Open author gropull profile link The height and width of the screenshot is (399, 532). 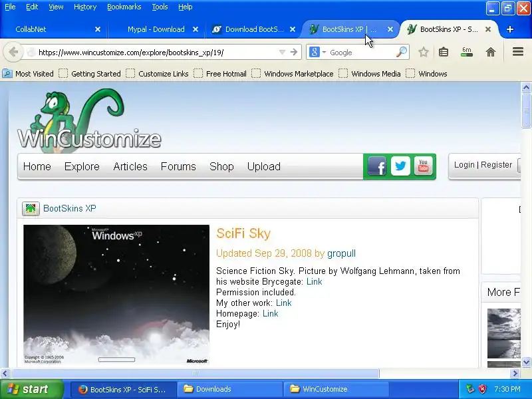(341, 253)
